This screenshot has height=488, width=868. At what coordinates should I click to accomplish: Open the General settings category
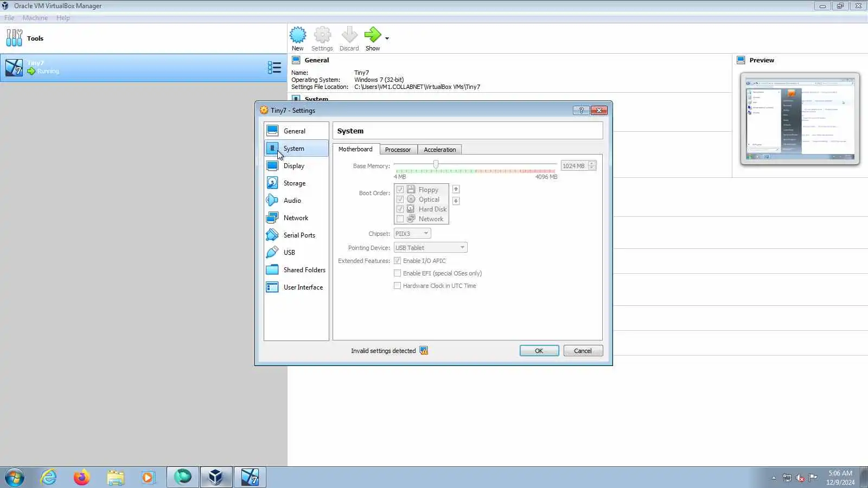(x=296, y=131)
